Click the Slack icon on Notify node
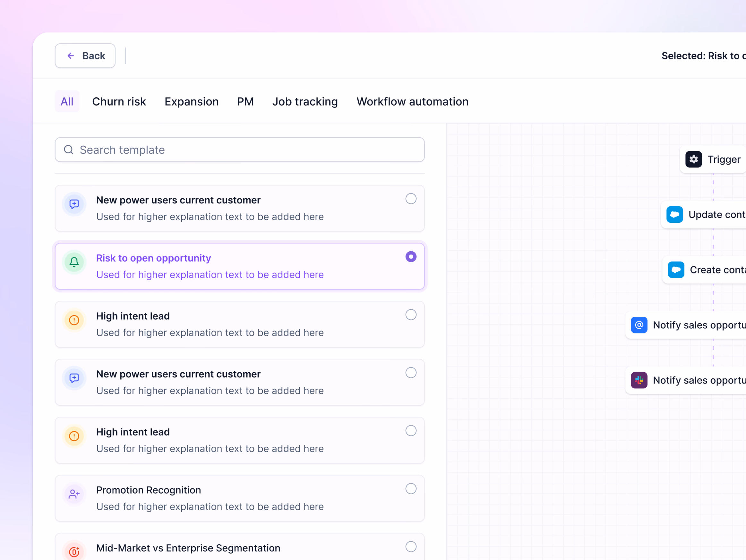This screenshot has height=560, width=746. click(639, 381)
